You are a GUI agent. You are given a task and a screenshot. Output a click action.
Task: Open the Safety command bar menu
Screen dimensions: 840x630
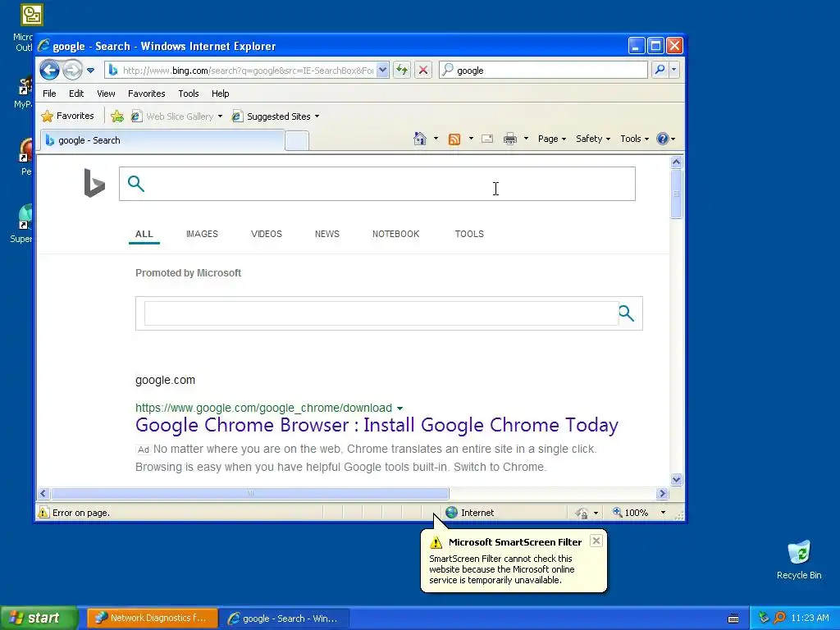[x=592, y=139]
